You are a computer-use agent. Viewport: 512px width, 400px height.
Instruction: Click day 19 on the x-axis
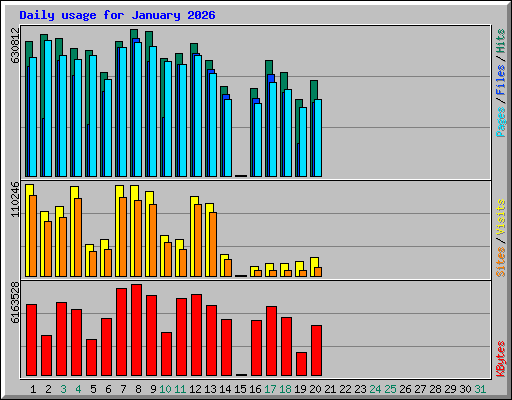pos(300,389)
